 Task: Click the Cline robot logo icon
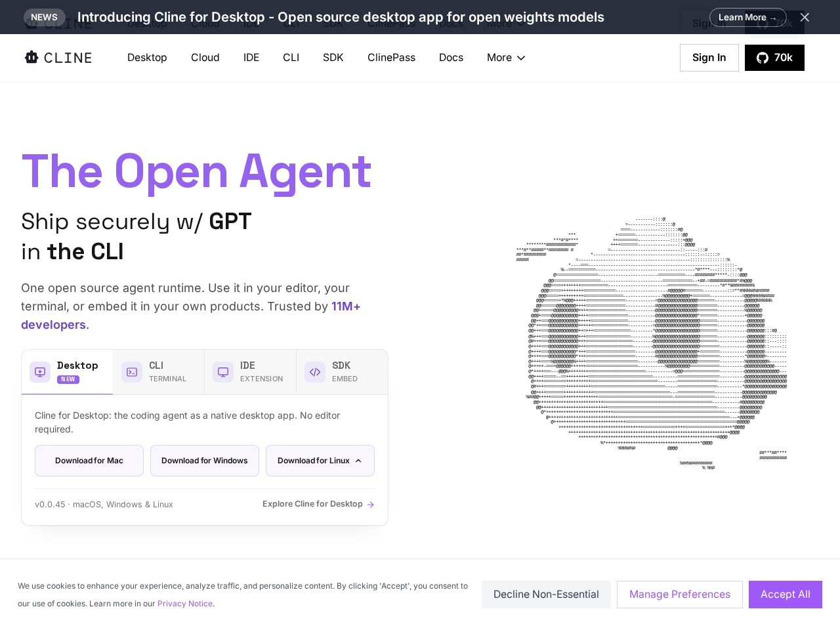(x=31, y=57)
